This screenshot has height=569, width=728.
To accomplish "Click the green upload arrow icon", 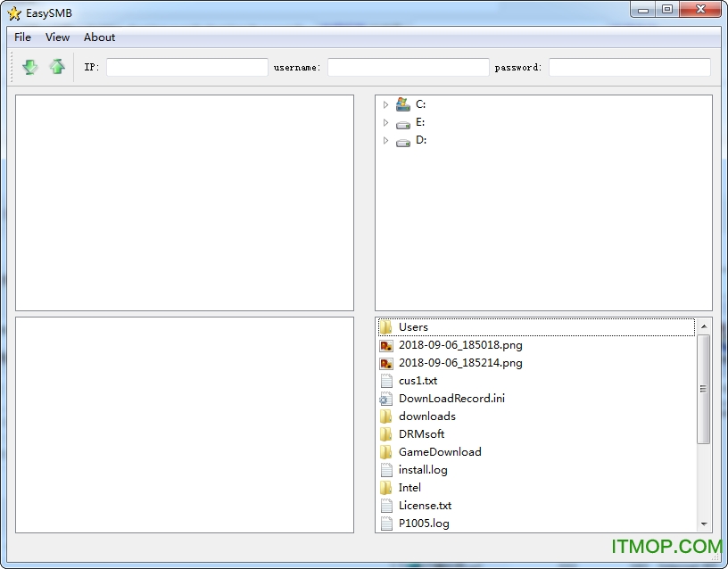I will (x=57, y=67).
